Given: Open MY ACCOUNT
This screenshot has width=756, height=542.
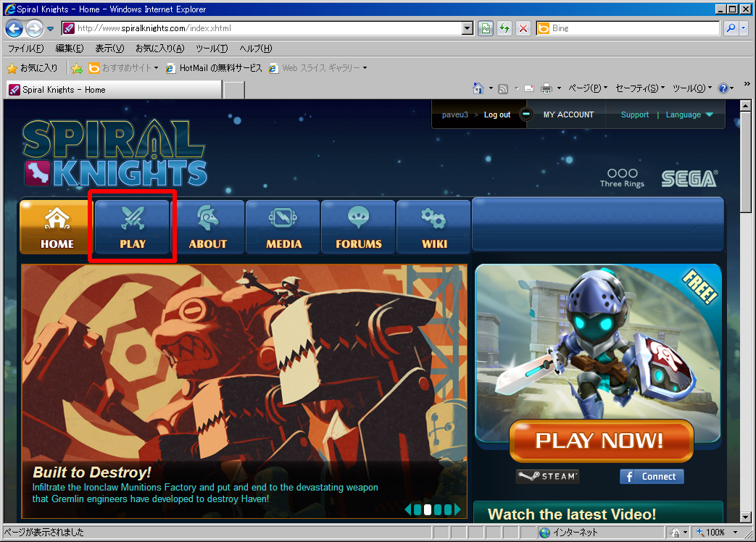Looking at the screenshot, I should [568, 114].
